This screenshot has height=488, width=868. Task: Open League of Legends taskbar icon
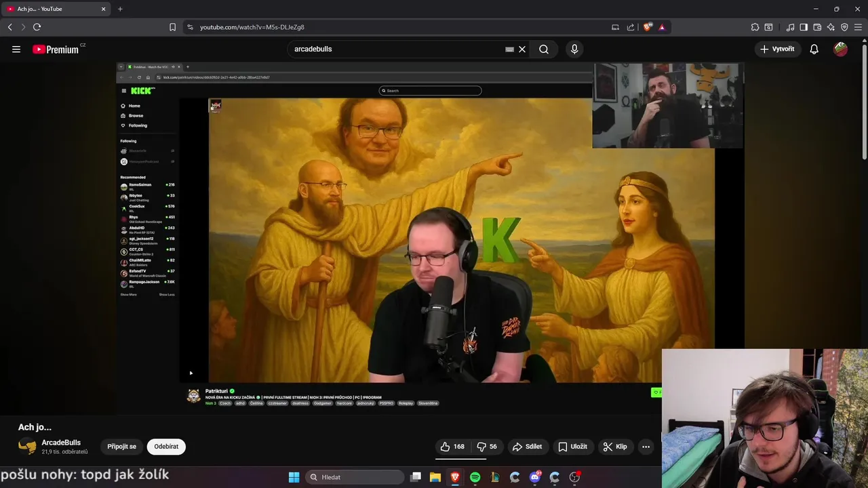(x=495, y=477)
